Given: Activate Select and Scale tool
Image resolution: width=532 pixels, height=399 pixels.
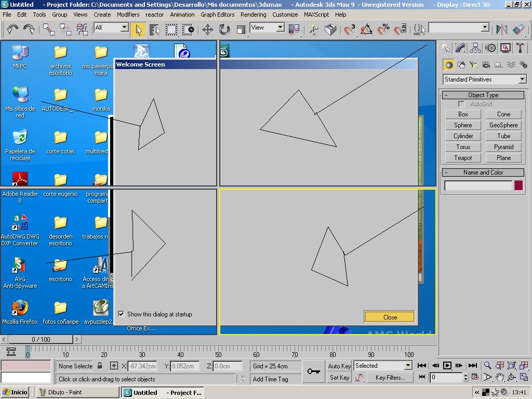Looking at the screenshot, I should point(241,30).
